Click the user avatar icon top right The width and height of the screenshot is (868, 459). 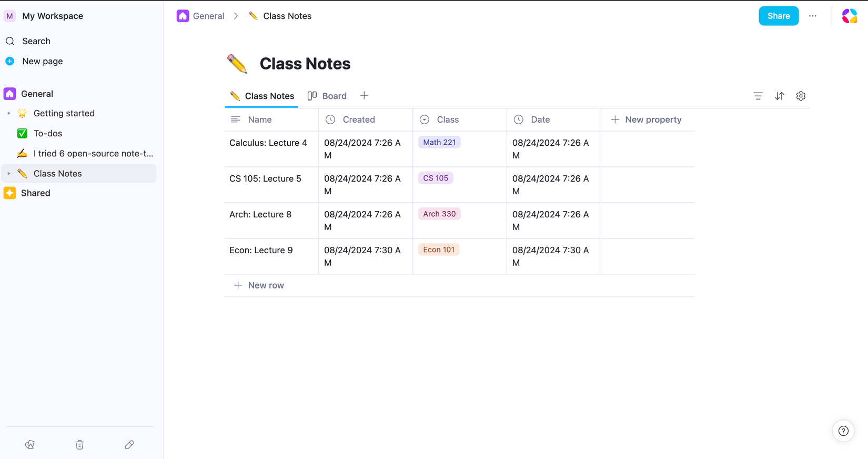(x=849, y=16)
